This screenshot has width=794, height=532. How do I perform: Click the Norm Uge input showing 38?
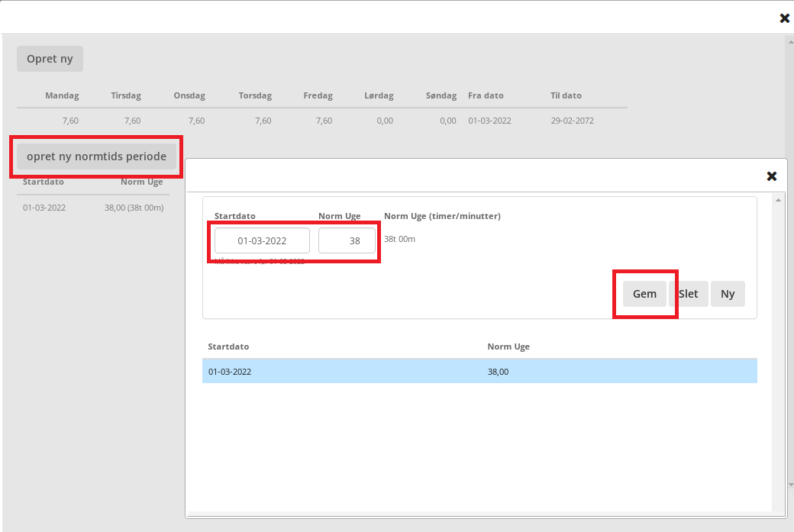pos(347,240)
